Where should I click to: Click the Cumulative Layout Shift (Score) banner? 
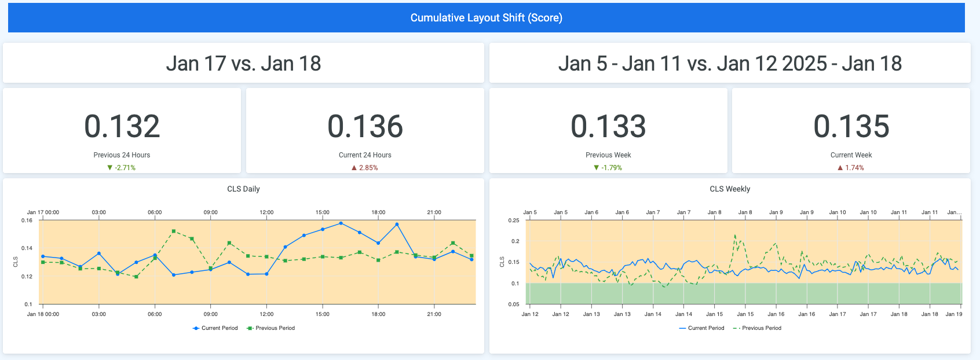click(x=487, y=18)
